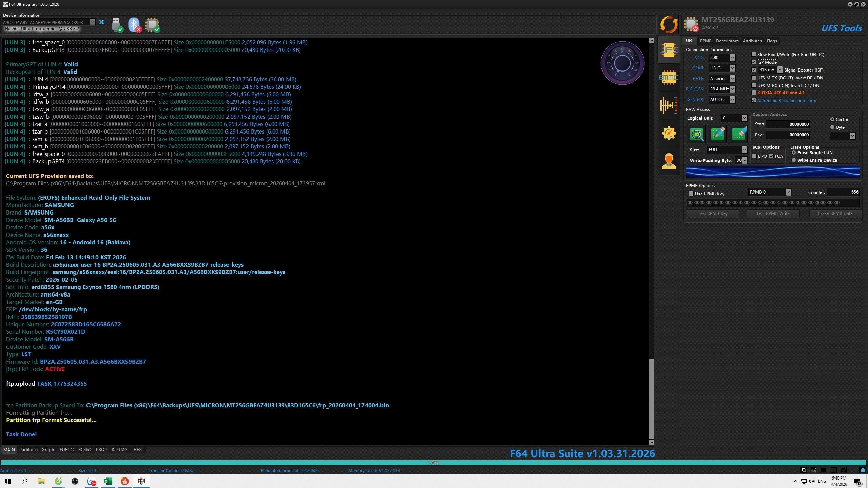This screenshot has height=488, width=868.
Task: Uncheck the ISP Mode checkbox
Action: (754, 62)
